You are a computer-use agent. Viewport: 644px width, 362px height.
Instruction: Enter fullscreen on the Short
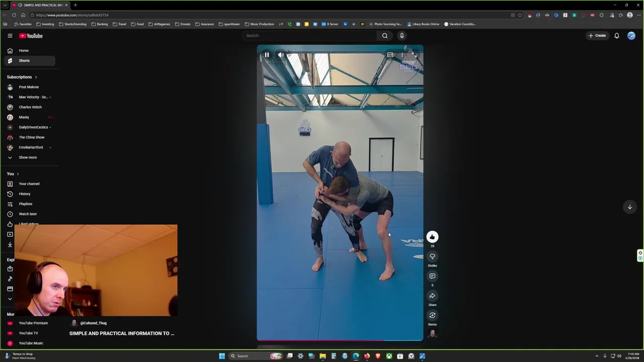(x=414, y=55)
